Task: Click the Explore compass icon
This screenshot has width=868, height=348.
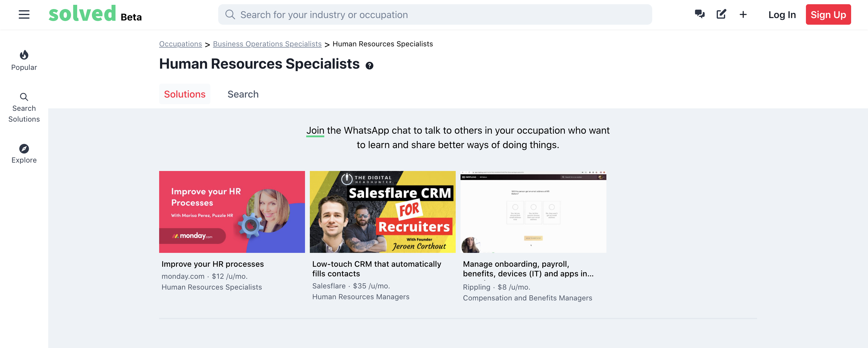Action: (x=24, y=148)
